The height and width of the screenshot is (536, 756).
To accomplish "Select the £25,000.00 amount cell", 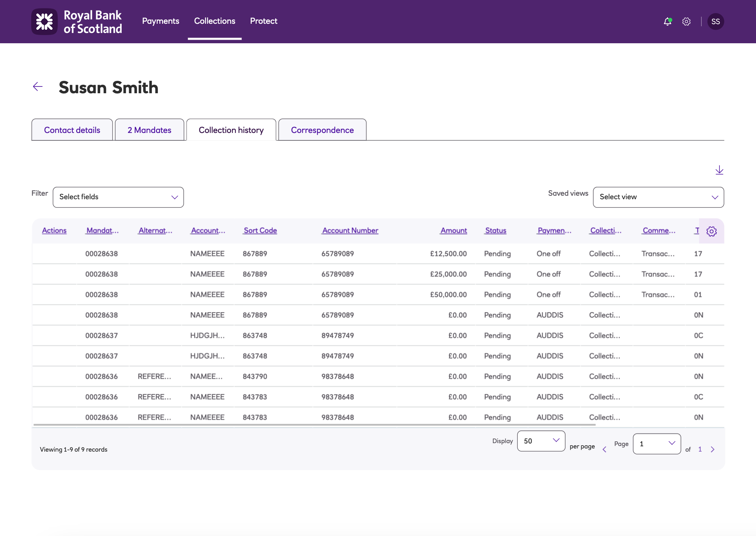I will [x=448, y=274].
